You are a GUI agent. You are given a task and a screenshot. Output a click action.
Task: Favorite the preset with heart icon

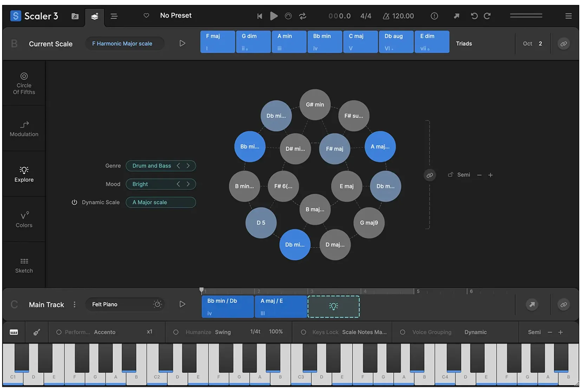point(146,15)
